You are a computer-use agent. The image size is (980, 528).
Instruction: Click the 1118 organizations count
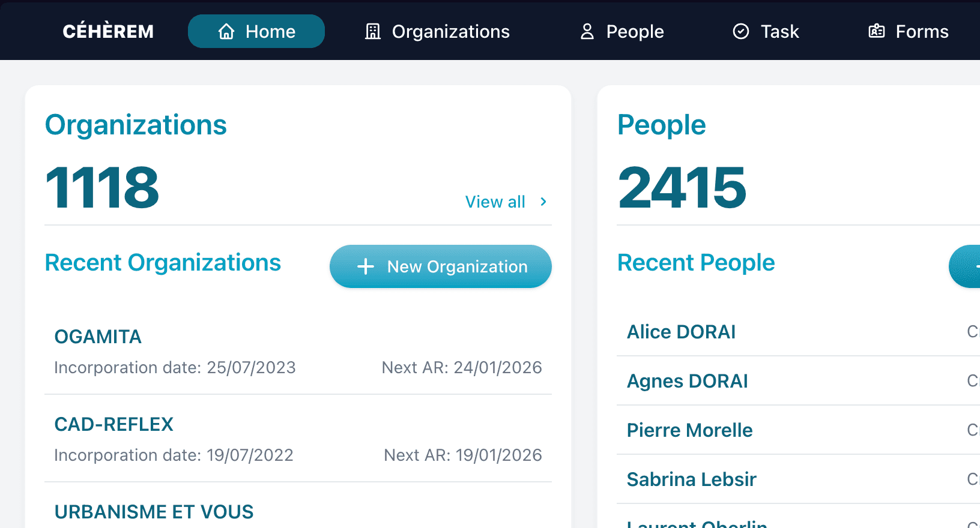(x=102, y=188)
